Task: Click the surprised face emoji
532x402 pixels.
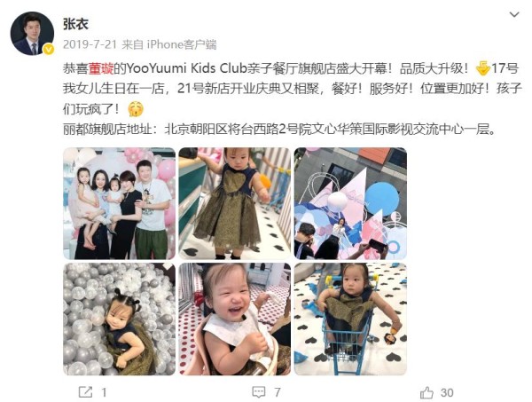Action: click(136, 109)
